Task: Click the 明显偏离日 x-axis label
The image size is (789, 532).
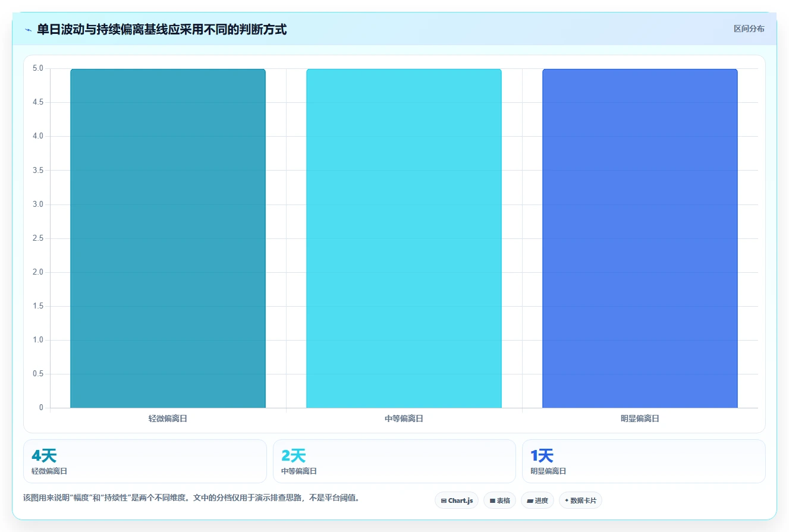Action: coord(640,418)
